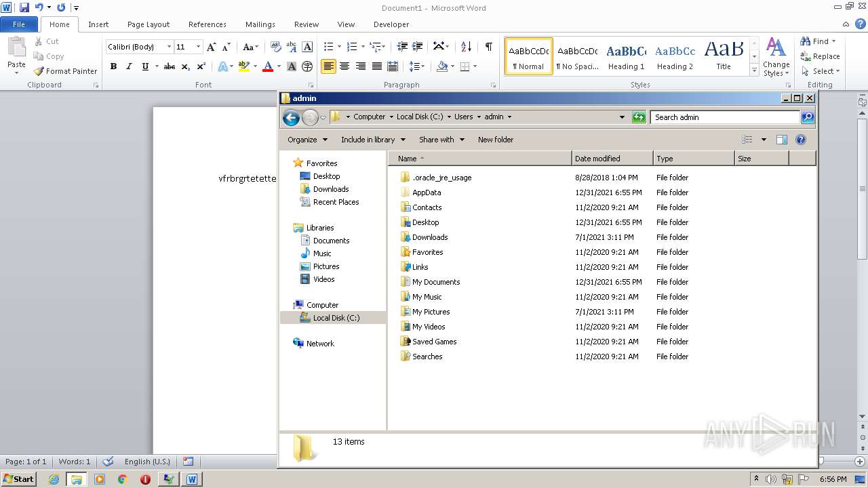Click the Save icon in Quick Access Toolbar
Viewport: 868px width, 488px height.
click(x=24, y=7)
